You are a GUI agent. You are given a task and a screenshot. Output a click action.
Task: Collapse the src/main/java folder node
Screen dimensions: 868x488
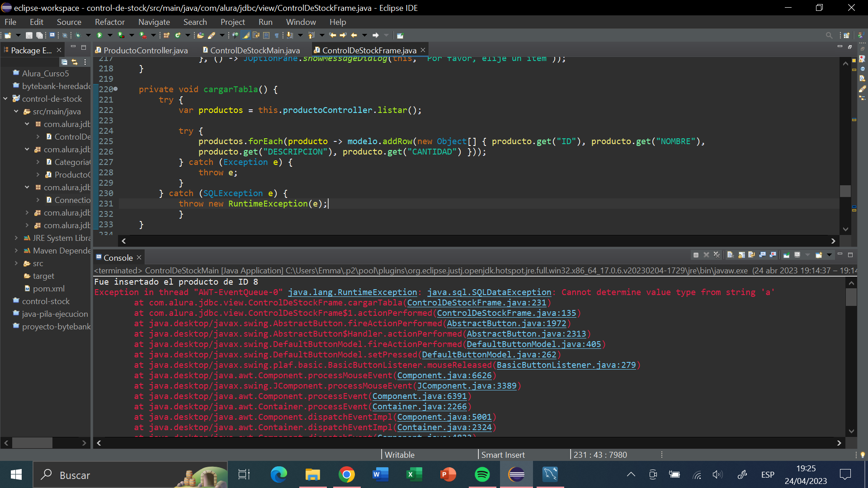(x=16, y=111)
